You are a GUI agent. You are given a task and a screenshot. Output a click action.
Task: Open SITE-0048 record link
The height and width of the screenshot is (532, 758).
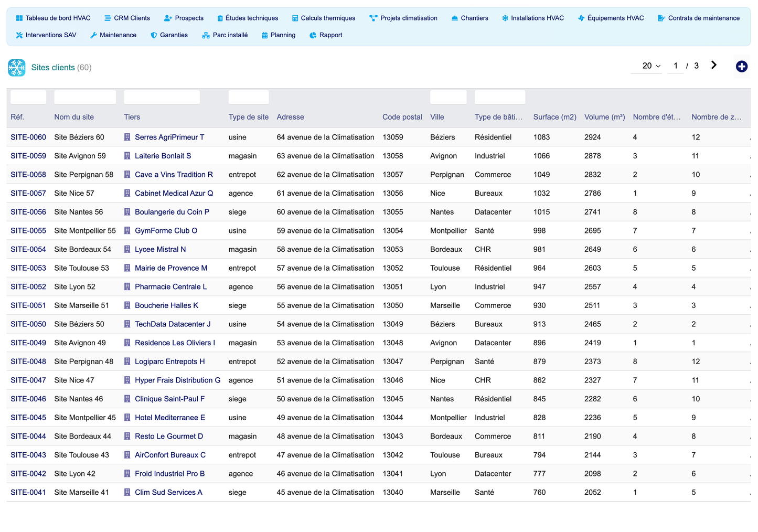(x=28, y=361)
